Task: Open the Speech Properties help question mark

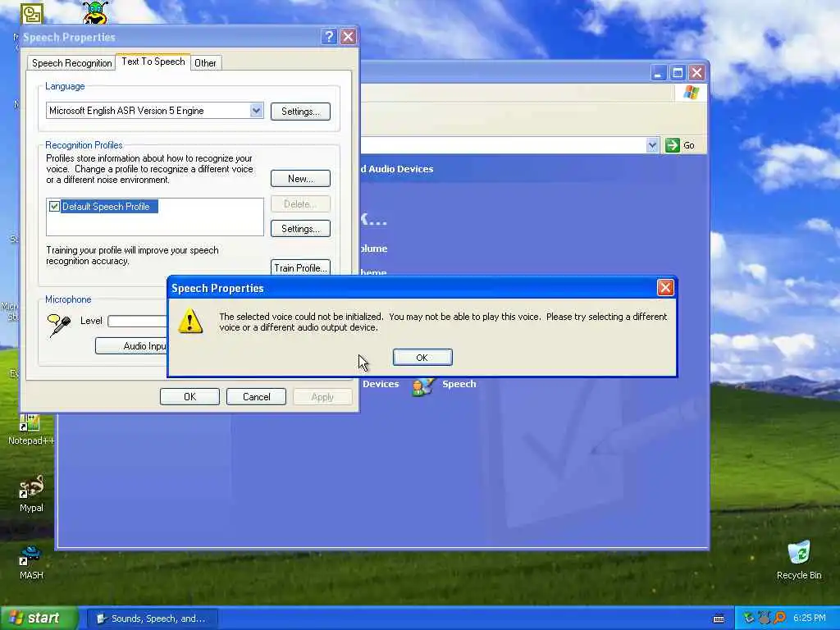Action: pos(329,36)
